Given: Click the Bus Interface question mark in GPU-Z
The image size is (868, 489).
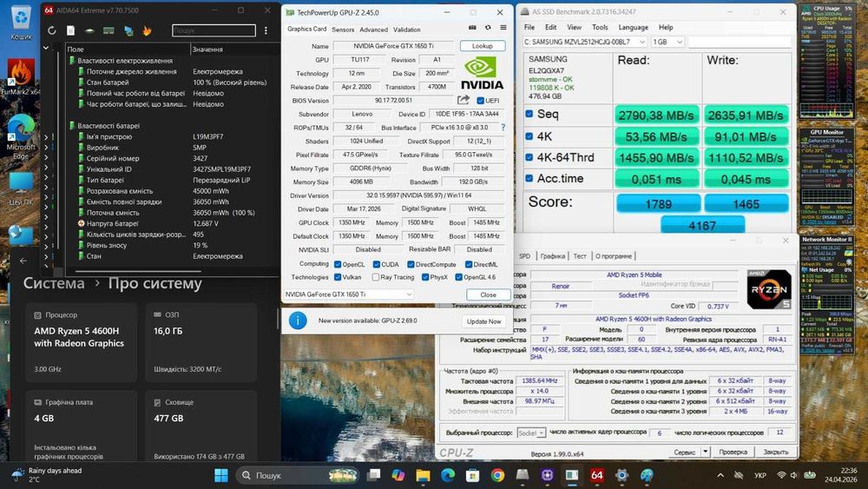Looking at the screenshot, I should coord(503,128).
